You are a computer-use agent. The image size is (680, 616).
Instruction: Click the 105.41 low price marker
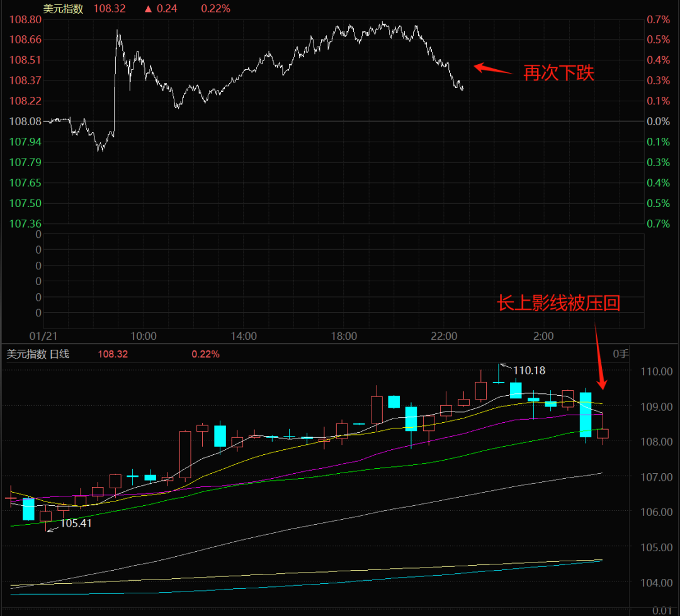click(x=76, y=523)
